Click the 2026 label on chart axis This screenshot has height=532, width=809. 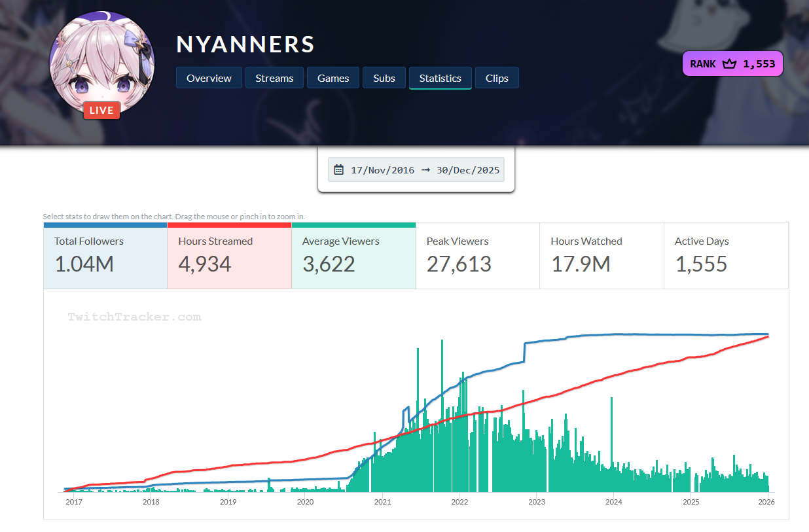[766, 502]
